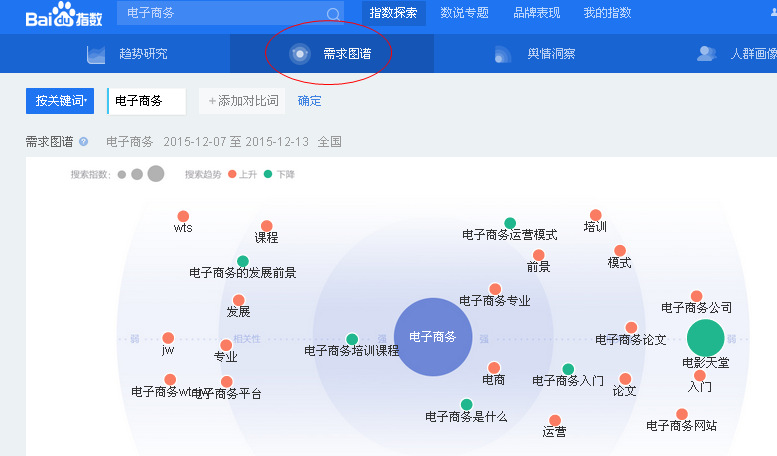The width and height of the screenshot is (777, 456).
Task: Click the search magnifier icon
Action: (x=333, y=14)
